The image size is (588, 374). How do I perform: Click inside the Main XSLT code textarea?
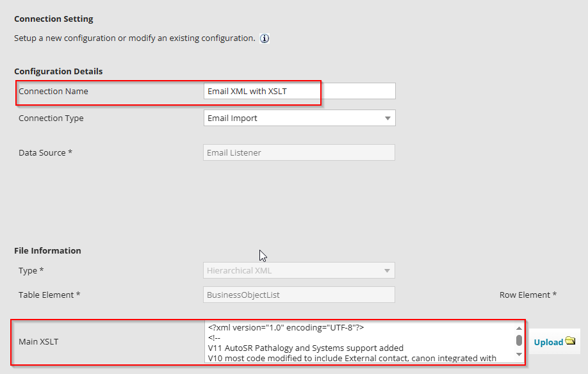[x=359, y=342]
